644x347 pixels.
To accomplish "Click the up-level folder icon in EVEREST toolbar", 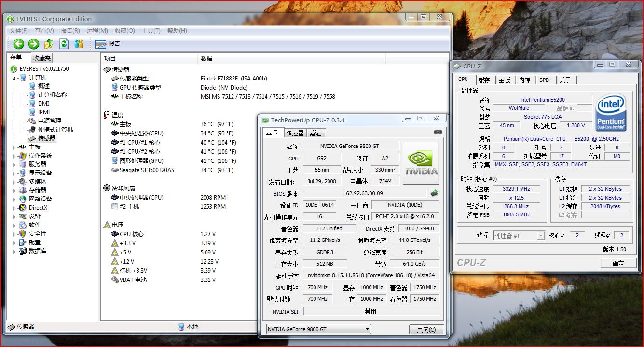I will tap(49, 44).
